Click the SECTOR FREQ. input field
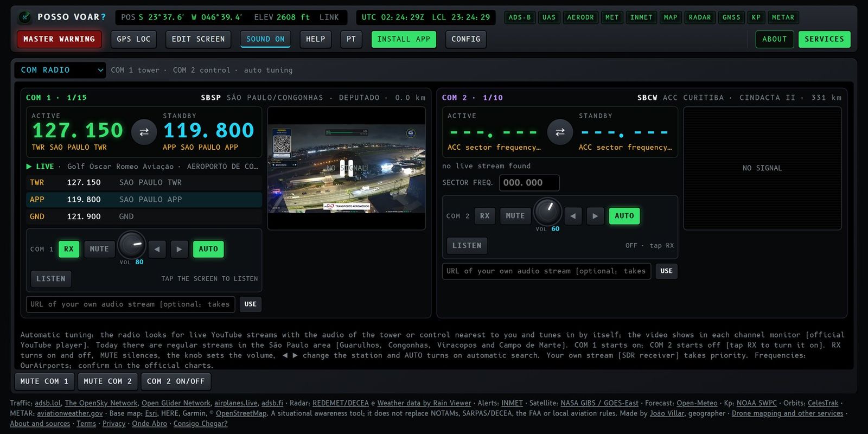This screenshot has height=434, width=868. pyautogui.click(x=529, y=183)
